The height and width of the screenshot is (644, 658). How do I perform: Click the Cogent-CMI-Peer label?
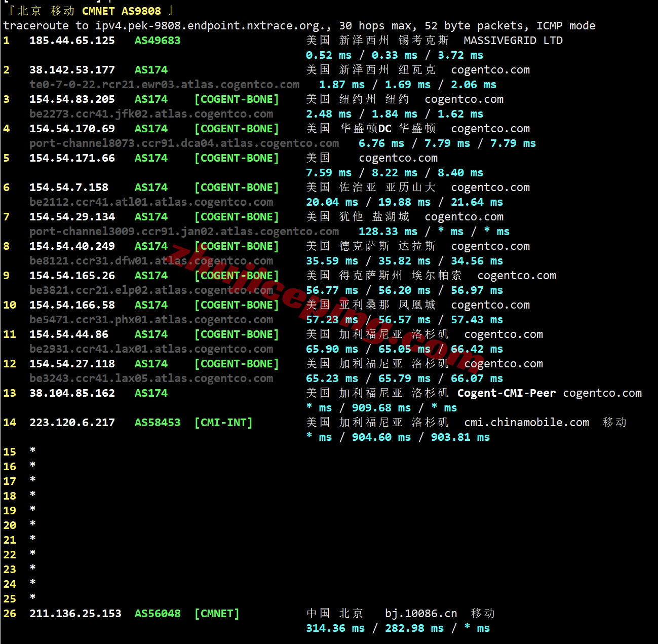tap(507, 393)
